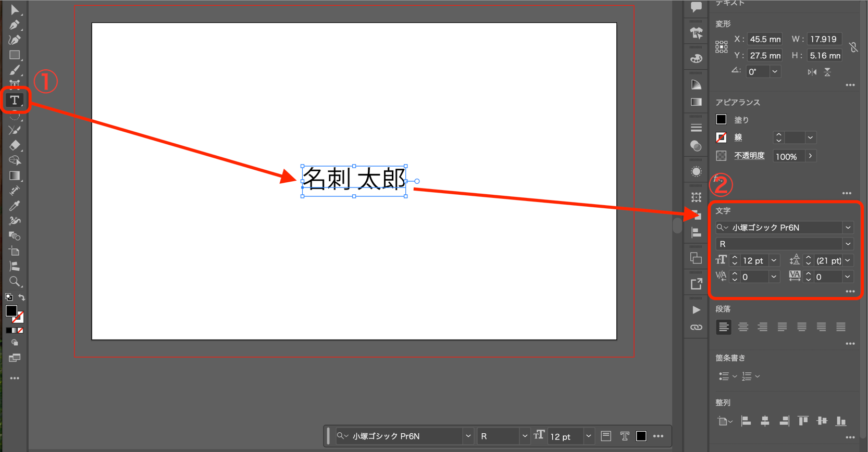This screenshot has width=868, height=452.
Task: Select the Gradient tool in left toolbar
Action: pyautogui.click(x=15, y=175)
